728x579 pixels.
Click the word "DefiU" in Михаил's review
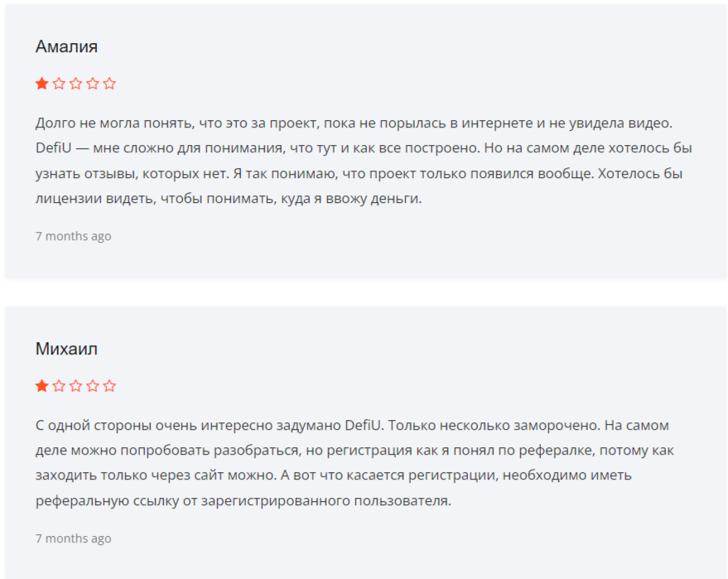pos(363,426)
